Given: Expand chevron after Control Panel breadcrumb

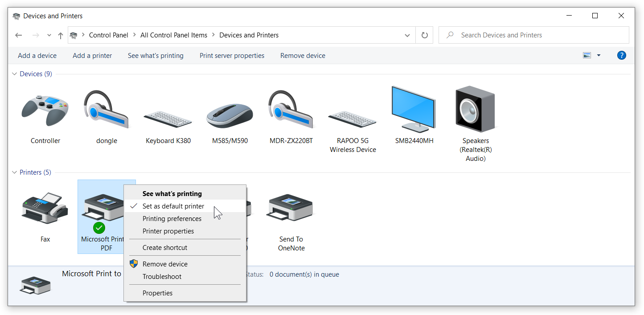Looking at the screenshot, I should [134, 35].
